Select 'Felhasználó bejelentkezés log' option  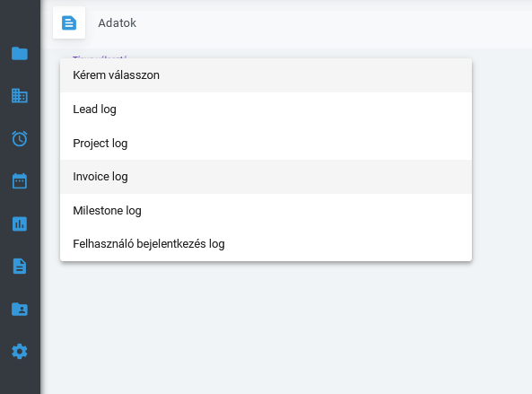click(266, 244)
